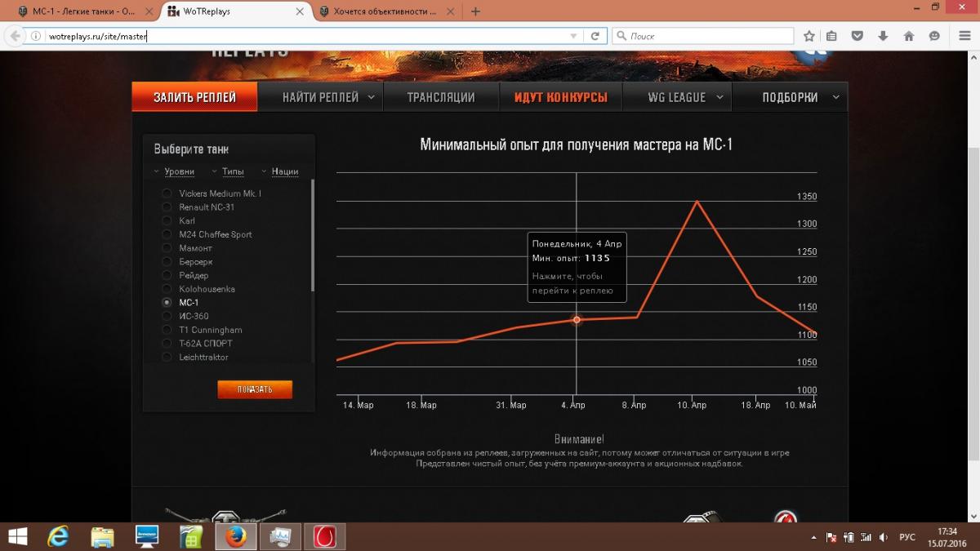Show site identity info icon in address bar
This screenshot has width=980, height=551.
[37, 36]
